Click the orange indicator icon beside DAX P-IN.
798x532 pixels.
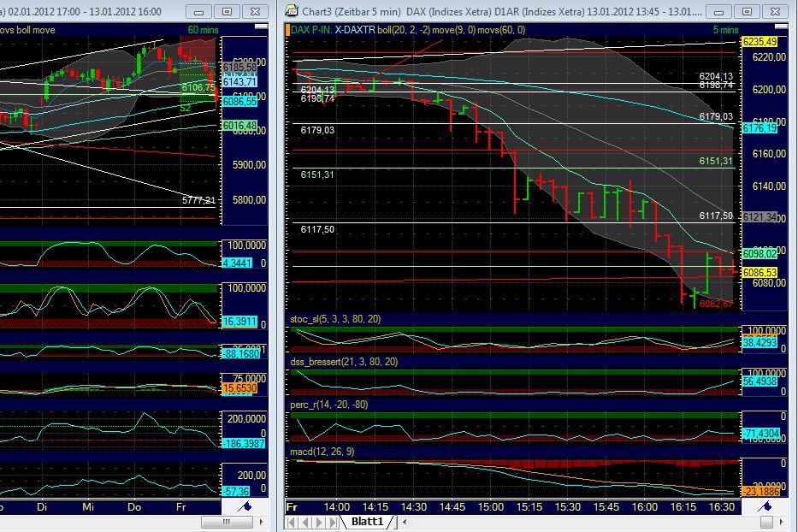pyautogui.click(x=286, y=28)
